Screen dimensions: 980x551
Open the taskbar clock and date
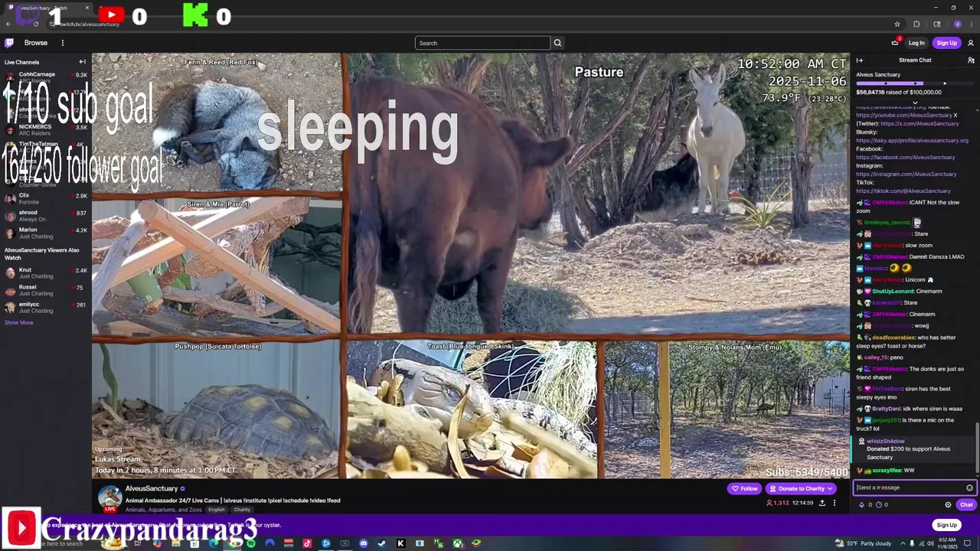click(x=946, y=543)
